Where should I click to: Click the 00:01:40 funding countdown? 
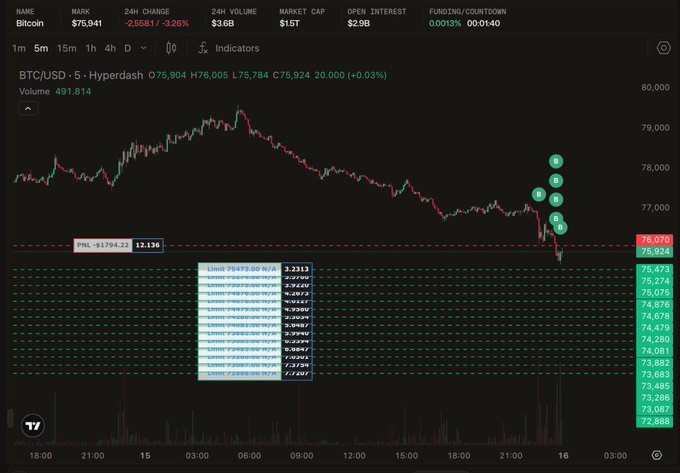[484, 23]
